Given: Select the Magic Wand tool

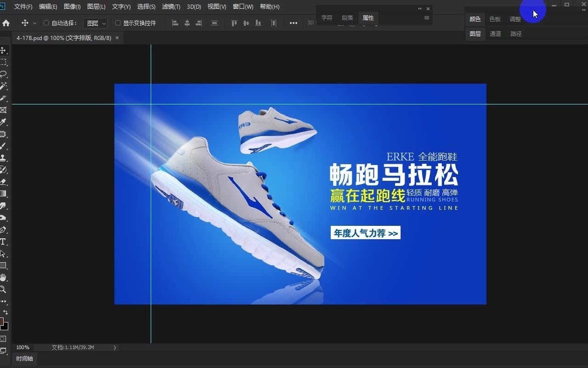Looking at the screenshot, I should (3, 86).
